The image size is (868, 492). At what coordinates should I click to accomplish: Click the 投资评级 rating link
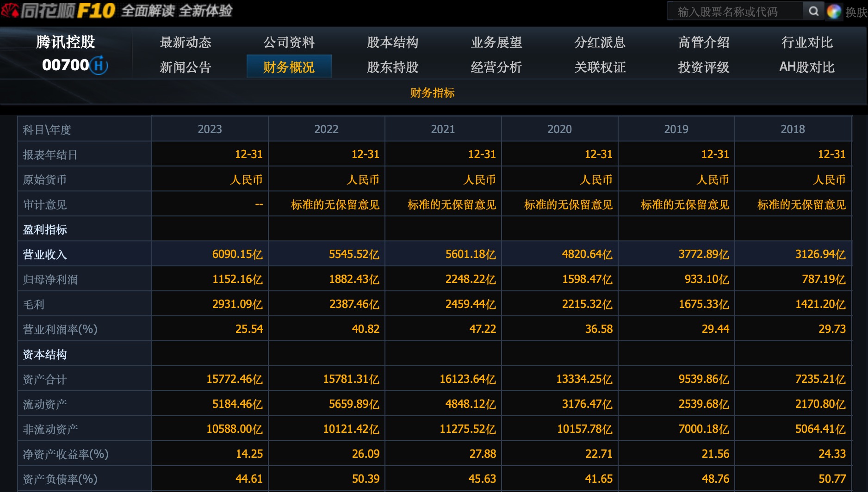pyautogui.click(x=703, y=68)
